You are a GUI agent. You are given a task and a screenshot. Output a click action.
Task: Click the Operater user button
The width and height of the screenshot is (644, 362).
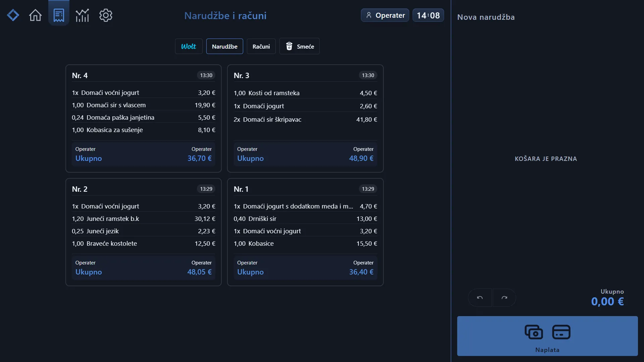click(x=385, y=15)
